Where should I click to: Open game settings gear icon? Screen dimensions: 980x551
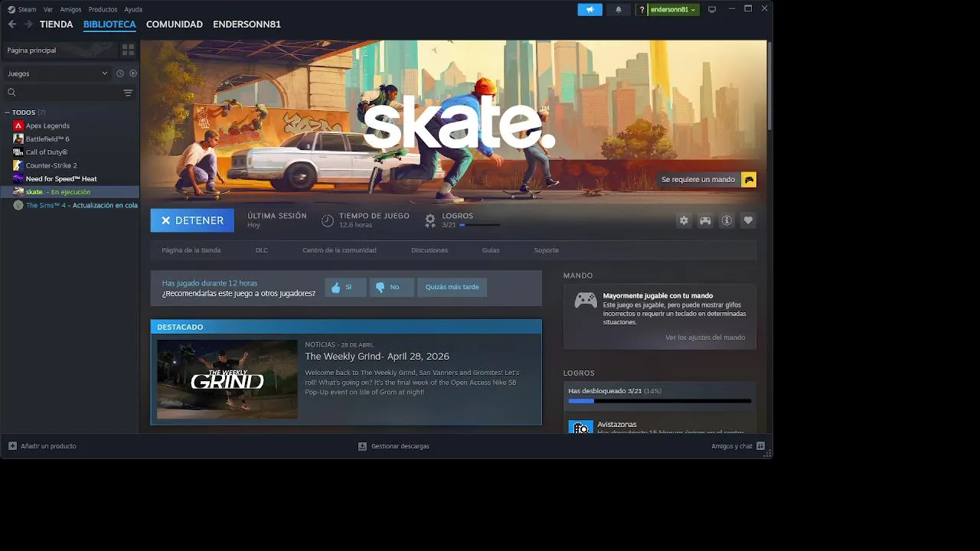(x=684, y=220)
